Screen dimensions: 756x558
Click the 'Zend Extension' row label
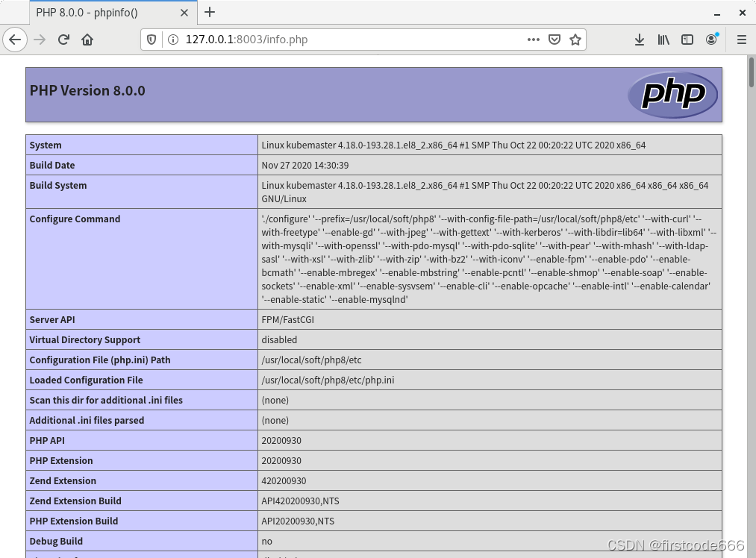(63, 481)
